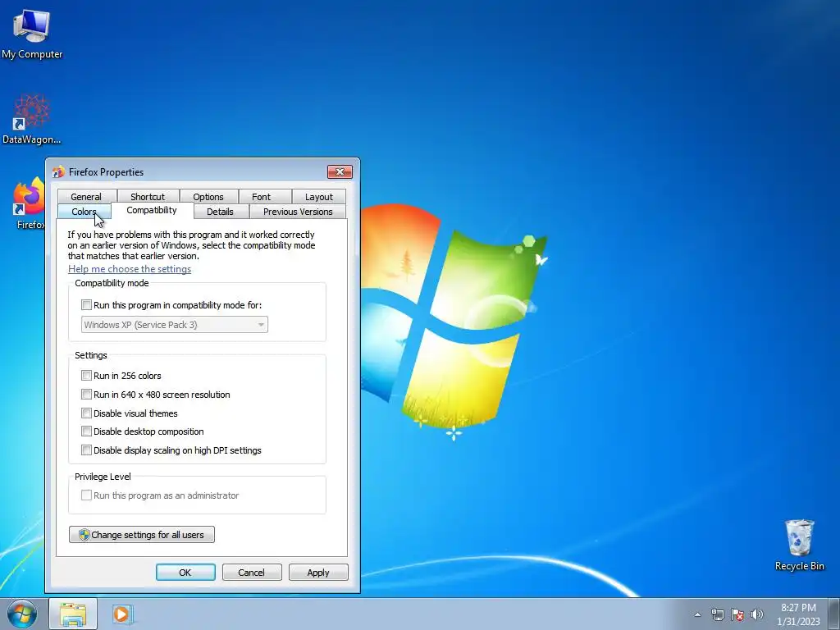Open the Details tab
Viewport: 840px width, 630px height.
[x=220, y=212]
